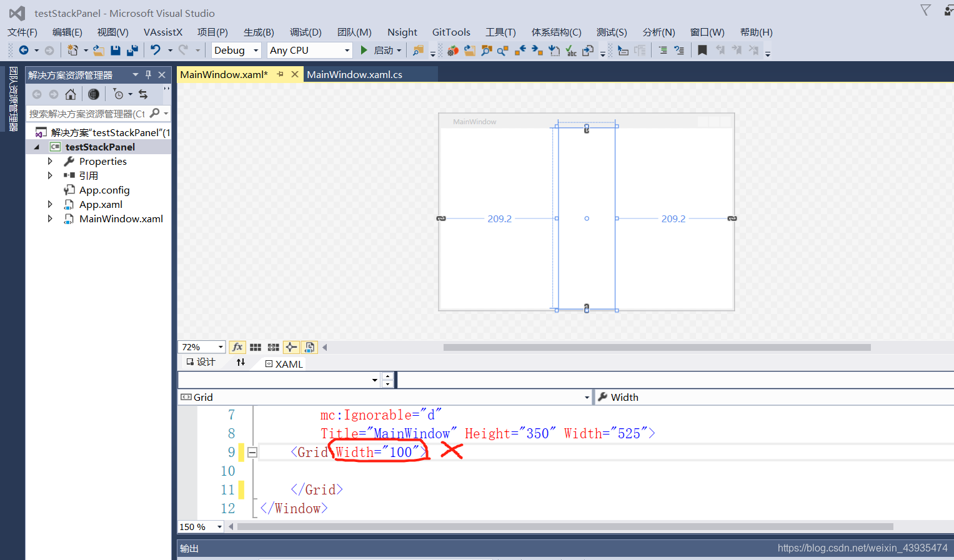This screenshot has height=560, width=954.
Task: Click the search magnifier in Solution Explorer
Action: [x=155, y=113]
